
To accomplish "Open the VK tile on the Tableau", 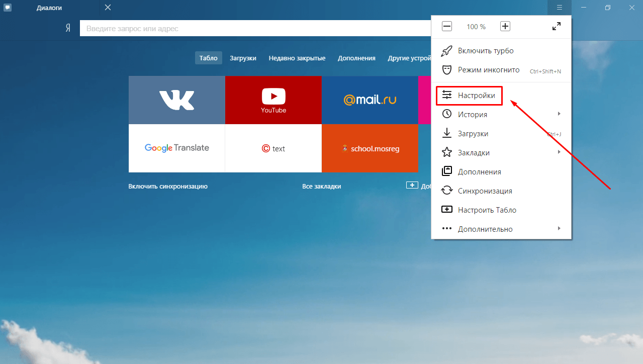I will (177, 100).
